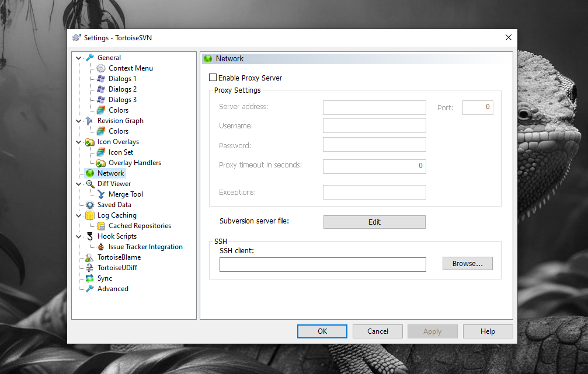This screenshot has width=588, height=374.
Task: Click the Browse button for SSH client
Action: [467, 264]
